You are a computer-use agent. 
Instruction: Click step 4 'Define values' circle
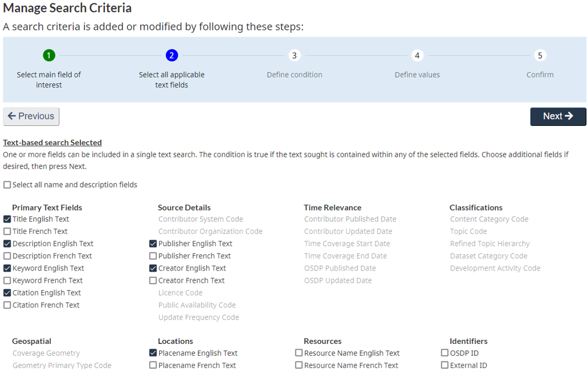[x=417, y=55]
